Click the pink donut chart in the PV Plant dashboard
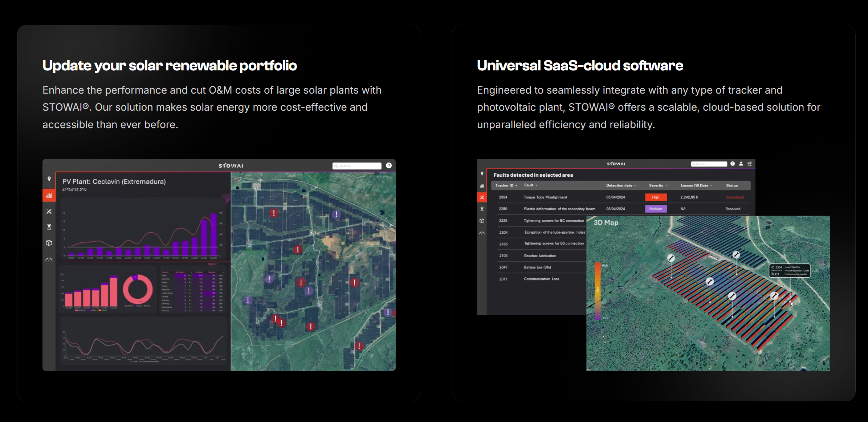The image size is (868, 422). [x=138, y=289]
